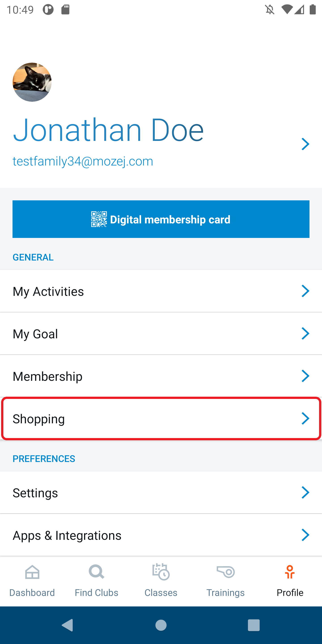Tap the Jonathan Doe name heading
Screen dimensions: 322x644
tap(108, 130)
